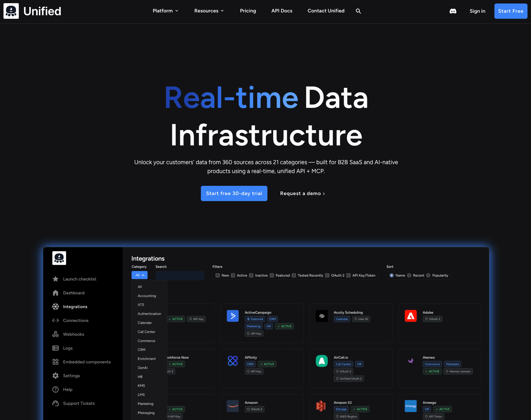Click the Request a demo link
531x420 pixels.
302,193
